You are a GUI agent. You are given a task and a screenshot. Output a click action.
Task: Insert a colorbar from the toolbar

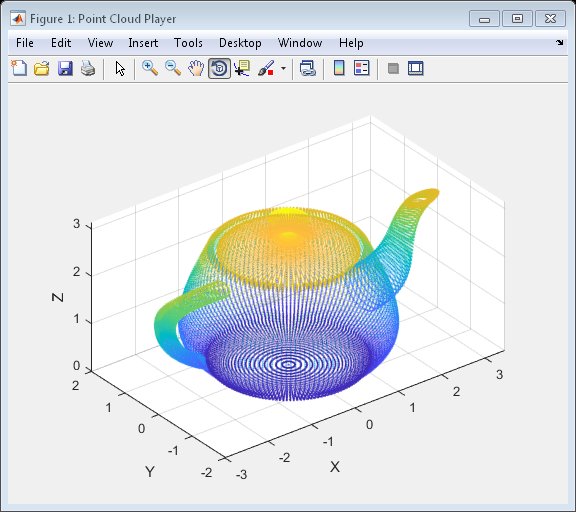click(339, 68)
